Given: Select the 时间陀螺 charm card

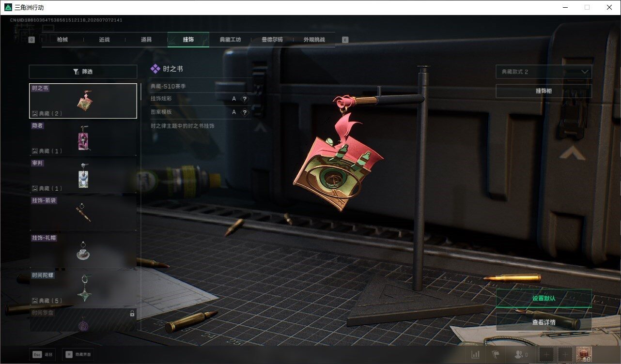Looking at the screenshot, I should (83, 288).
